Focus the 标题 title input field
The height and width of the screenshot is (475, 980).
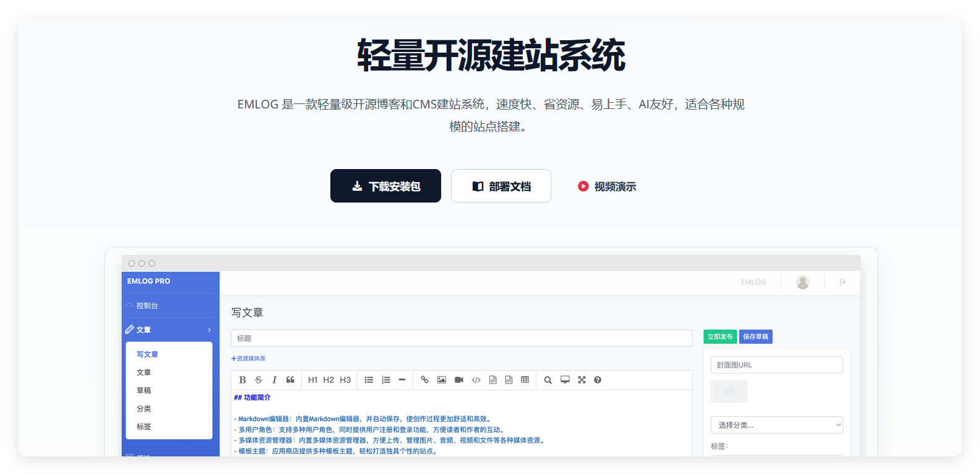(x=462, y=338)
